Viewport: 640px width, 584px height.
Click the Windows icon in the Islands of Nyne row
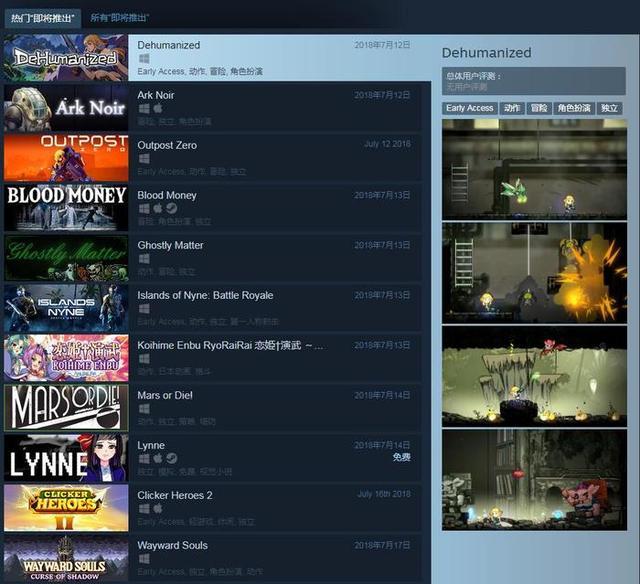point(144,309)
